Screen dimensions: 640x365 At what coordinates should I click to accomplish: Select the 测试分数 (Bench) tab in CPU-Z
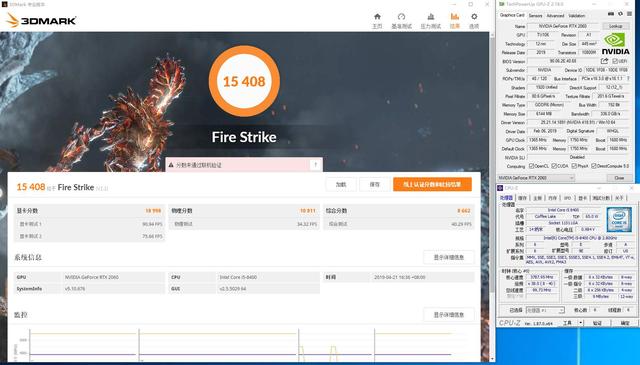tap(601, 198)
